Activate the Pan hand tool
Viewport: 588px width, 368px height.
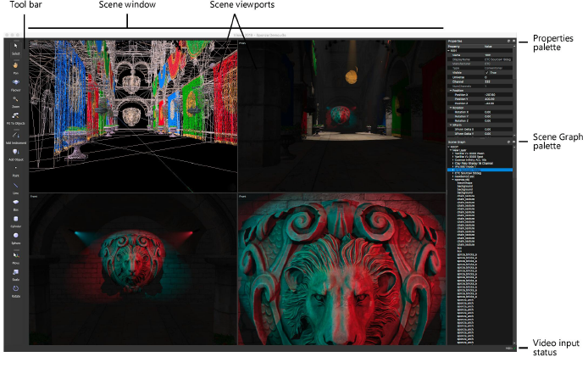[x=16, y=68]
